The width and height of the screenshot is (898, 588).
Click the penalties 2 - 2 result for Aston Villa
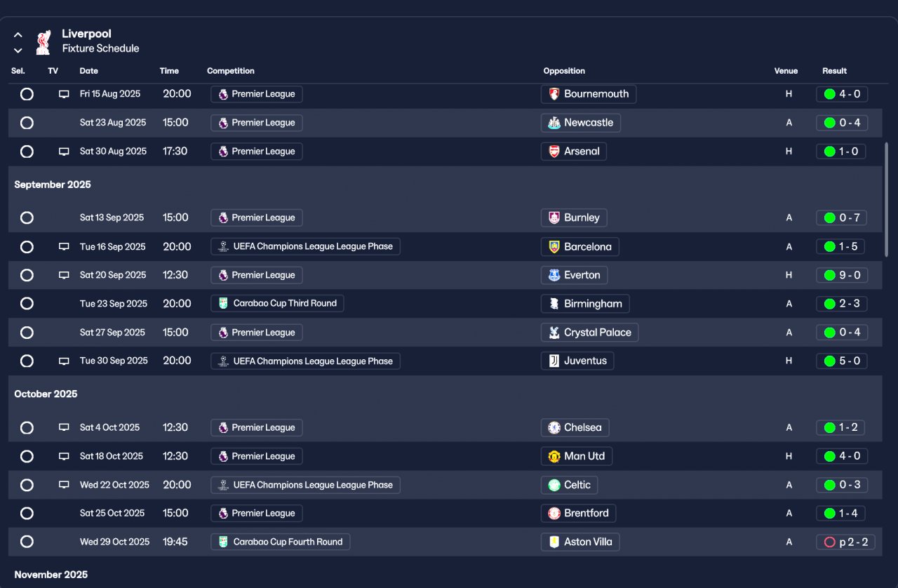point(845,542)
